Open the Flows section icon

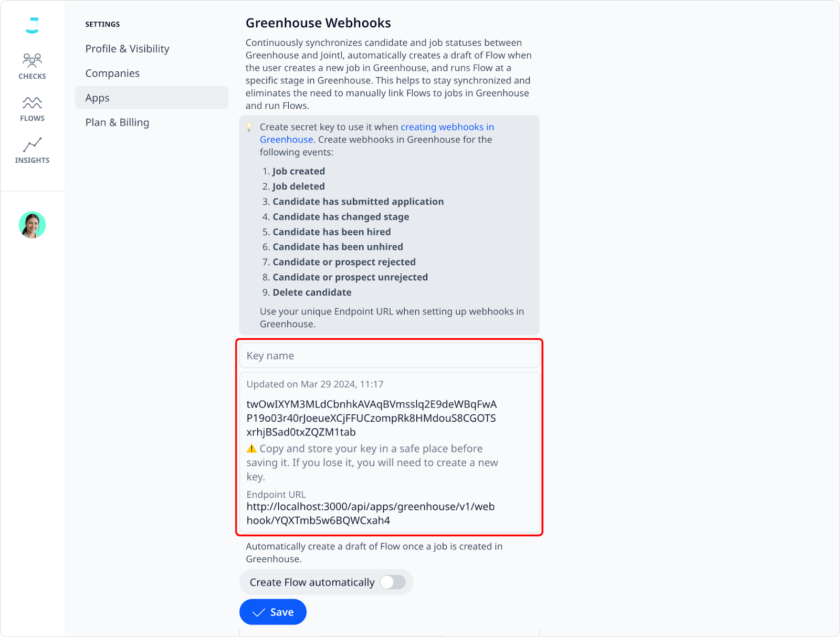(x=32, y=102)
